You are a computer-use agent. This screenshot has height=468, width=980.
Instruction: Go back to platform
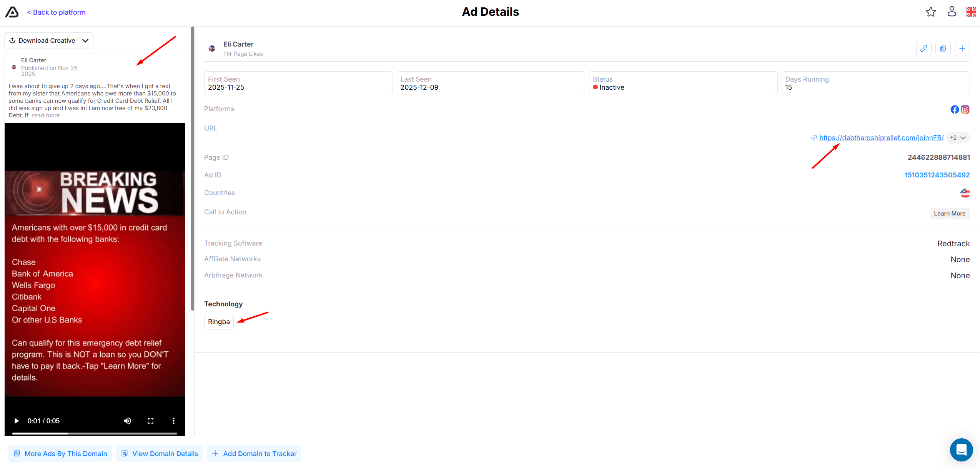coord(57,12)
